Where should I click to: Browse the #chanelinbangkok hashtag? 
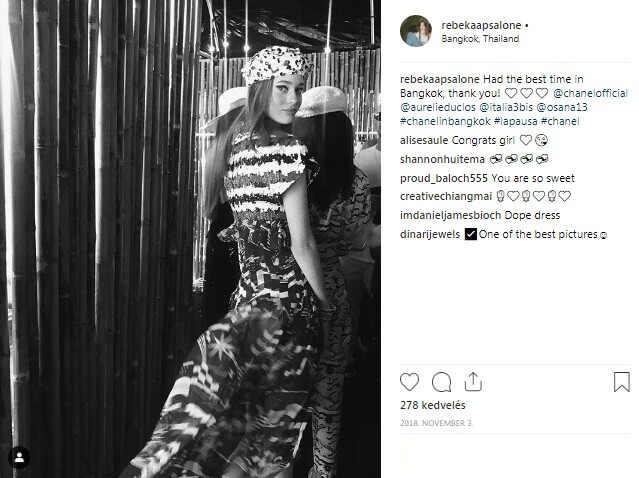(x=445, y=121)
